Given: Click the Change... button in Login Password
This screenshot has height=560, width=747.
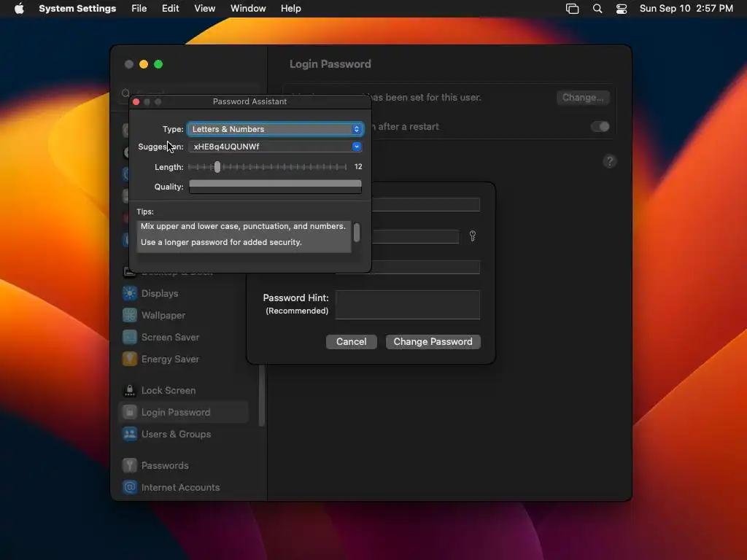Looking at the screenshot, I should pos(583,98).
